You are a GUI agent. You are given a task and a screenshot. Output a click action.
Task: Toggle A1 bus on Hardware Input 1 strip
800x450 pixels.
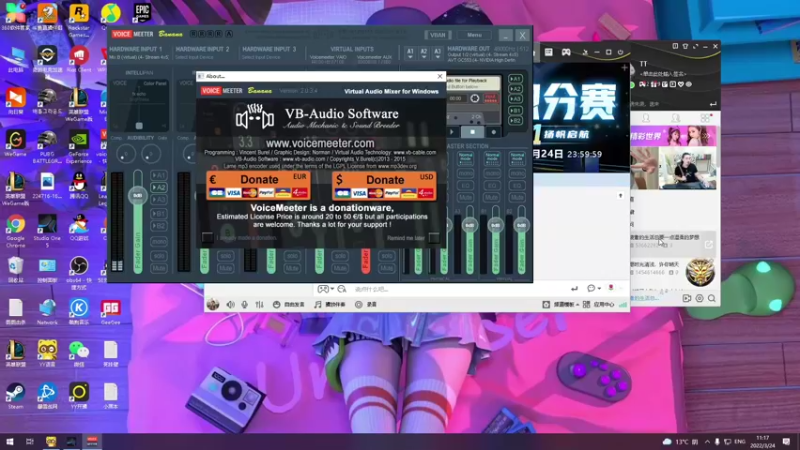[x=159, y=175]
